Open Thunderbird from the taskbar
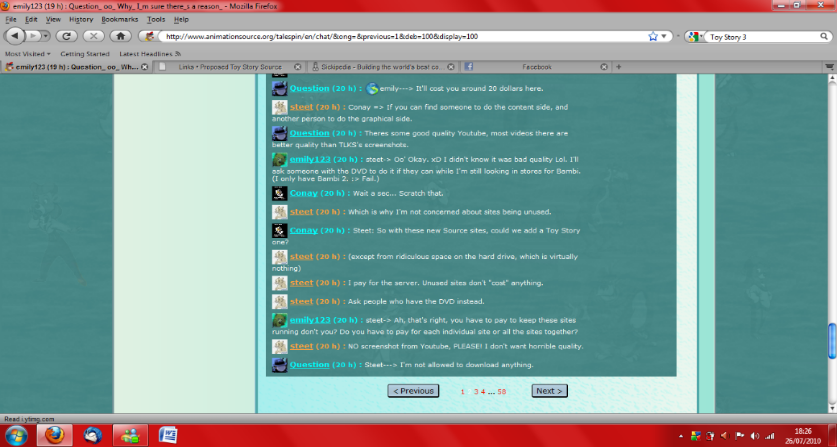Image resolution: width=837 pixels, height=447 pixels. point(93,435)
